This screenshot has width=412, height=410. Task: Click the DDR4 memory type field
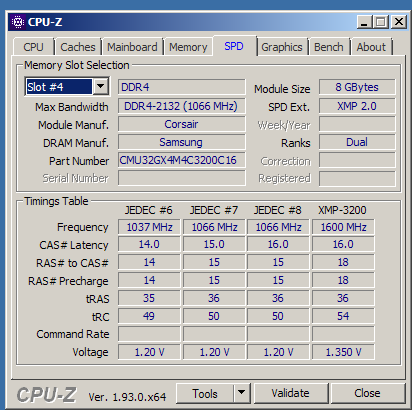pos(182,87)
